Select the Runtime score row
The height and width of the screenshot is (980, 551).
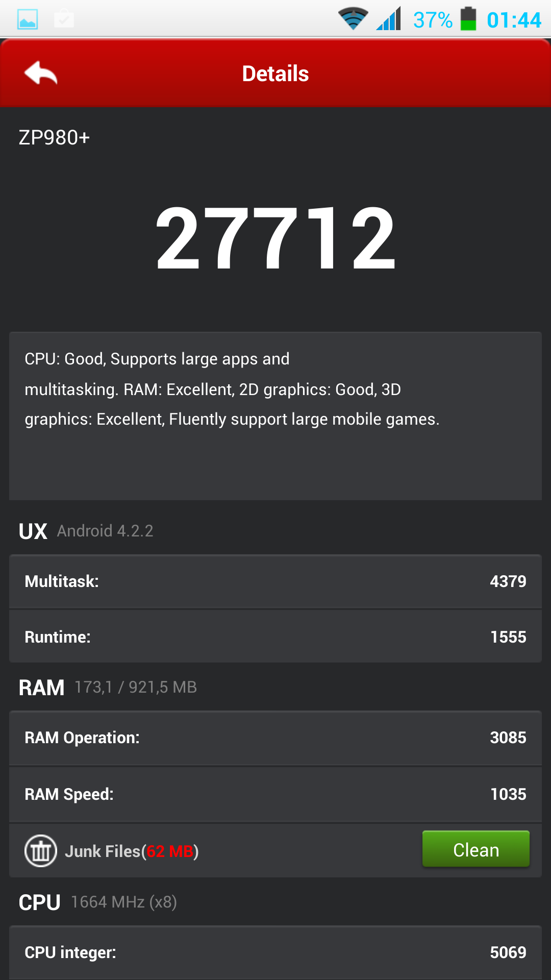[x=275, y=636]
